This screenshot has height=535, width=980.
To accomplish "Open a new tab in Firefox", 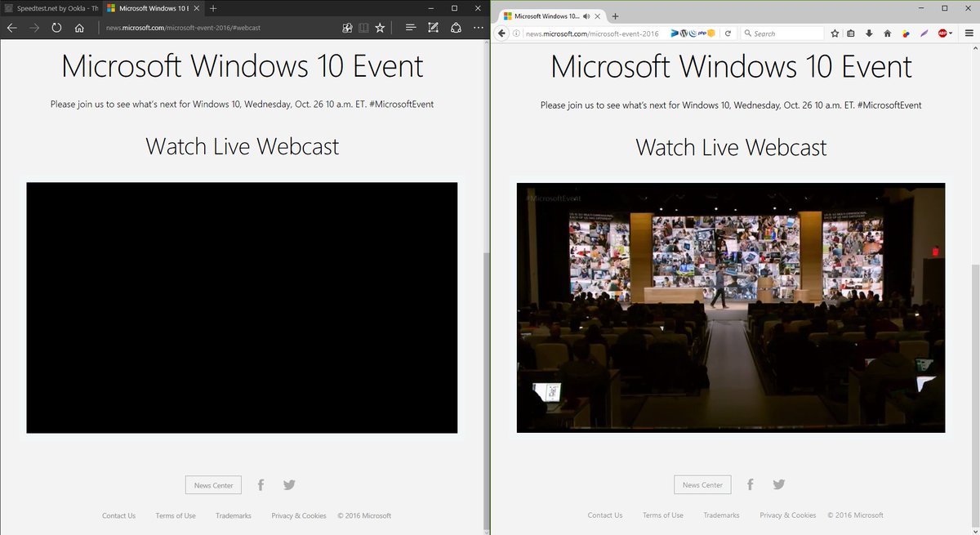I will point(615,16).
